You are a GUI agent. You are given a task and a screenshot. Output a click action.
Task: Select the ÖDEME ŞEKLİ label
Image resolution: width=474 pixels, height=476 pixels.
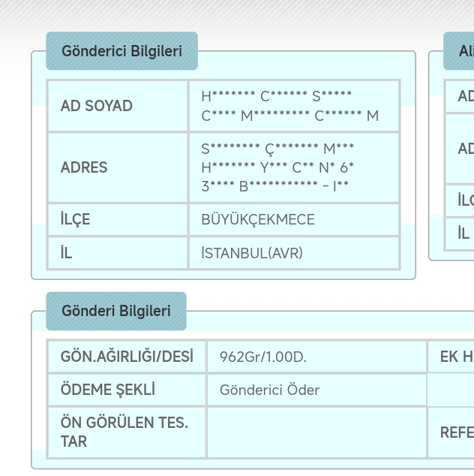tap(108, 390)
